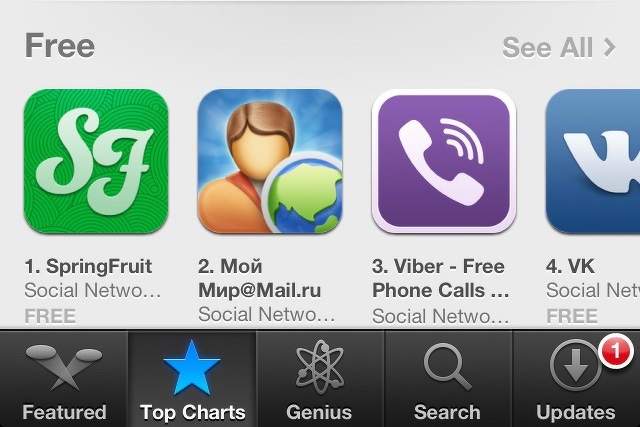Tap the FREE button under SpringFruit

(x=50, y=316)
